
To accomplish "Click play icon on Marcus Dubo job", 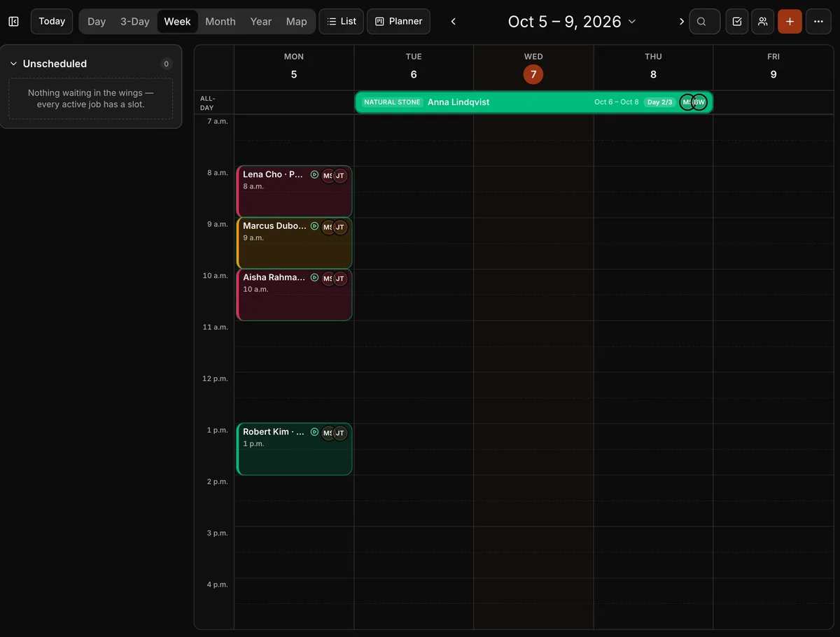I will click(x=314, y=226).
